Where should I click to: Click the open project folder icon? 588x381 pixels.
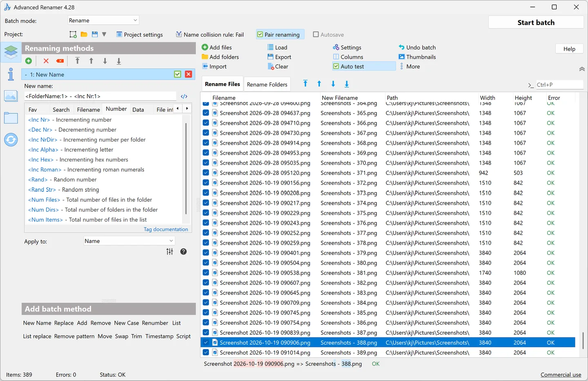click(84, 34)
